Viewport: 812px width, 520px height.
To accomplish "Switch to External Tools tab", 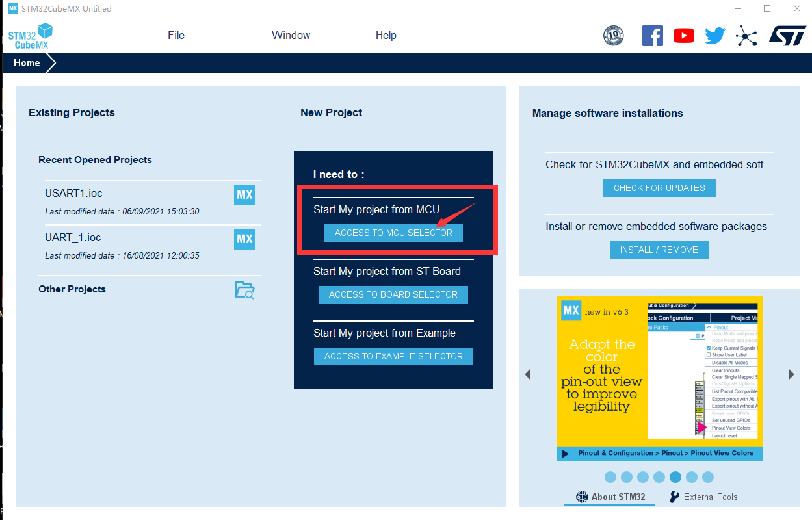I will click(x=703, y=497).
